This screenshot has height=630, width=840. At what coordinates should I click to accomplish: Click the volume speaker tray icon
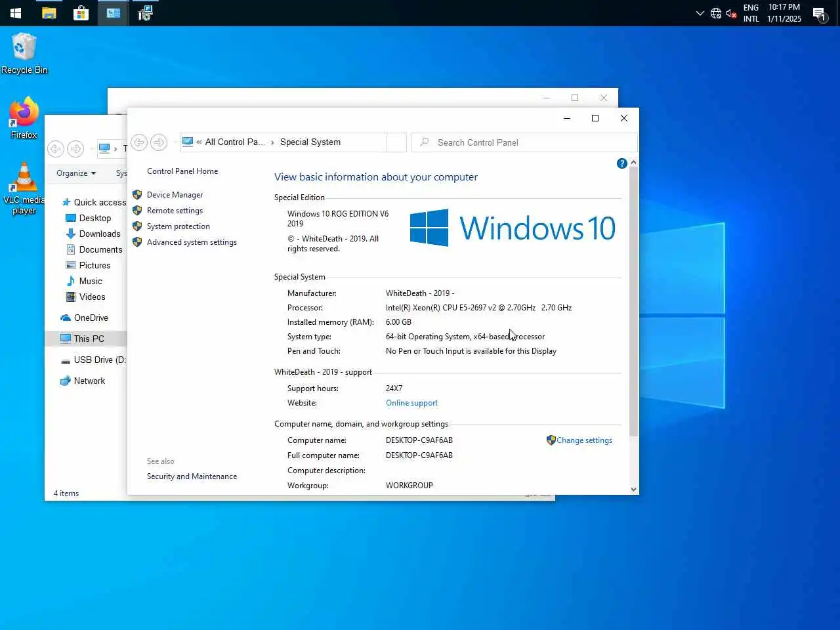(x=731, y=13)
